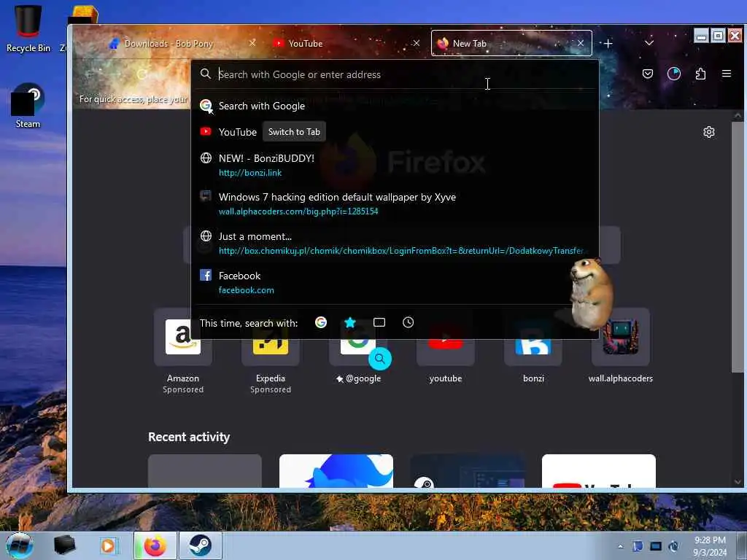Open the black box taskbar icon
This screenshot has height=560, width=747.
[64, 545]
